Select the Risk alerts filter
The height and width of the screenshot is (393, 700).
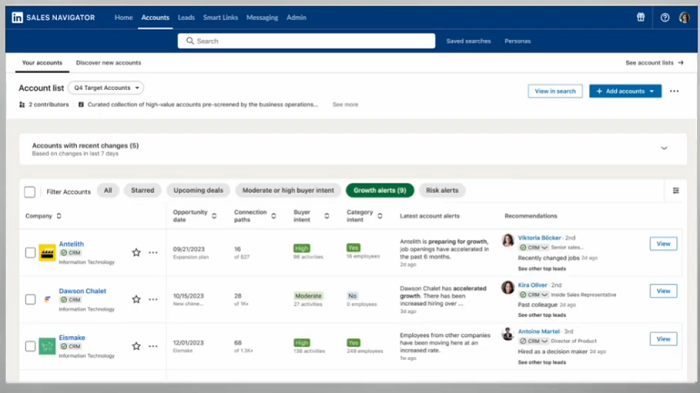click(x=442, y=190)
